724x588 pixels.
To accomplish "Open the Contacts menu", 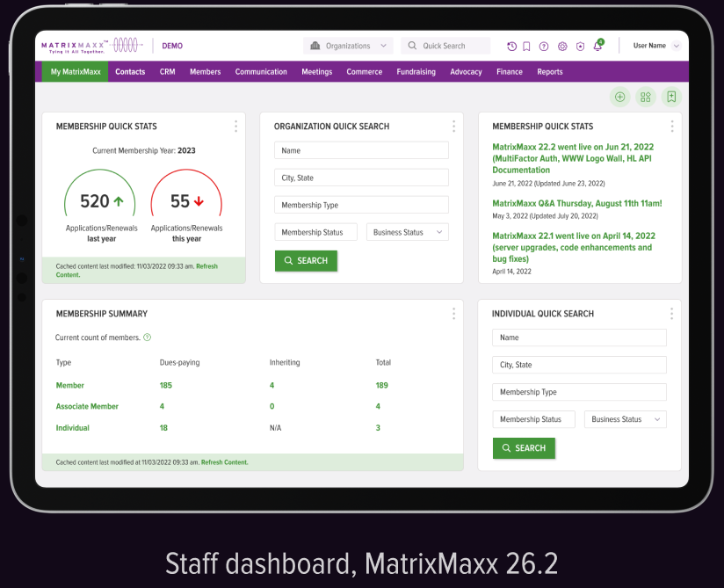I will pos(130,71).
